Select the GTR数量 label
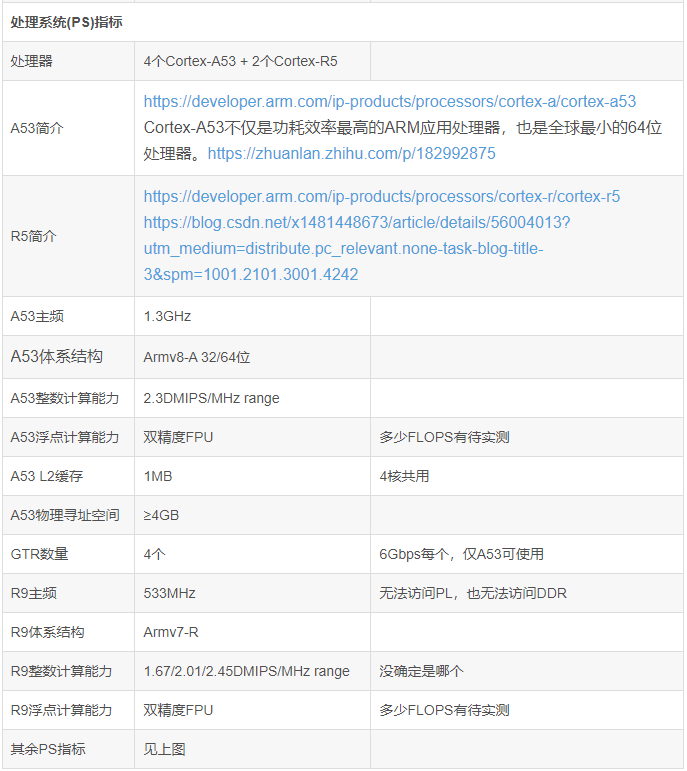 [39, 554]
